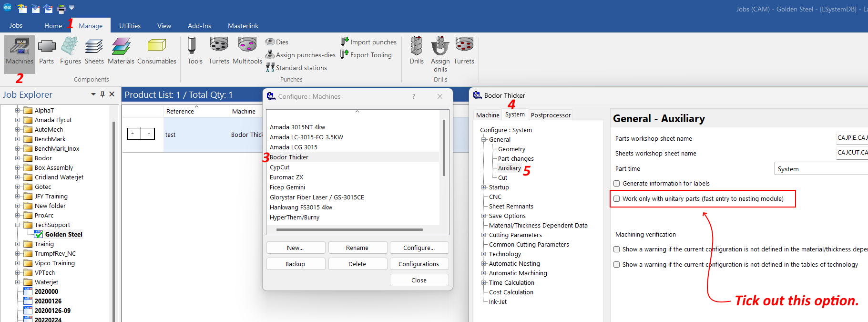868x322 pixels.
Task: Collapse the General tree node
Action: (x=484, y=140)
